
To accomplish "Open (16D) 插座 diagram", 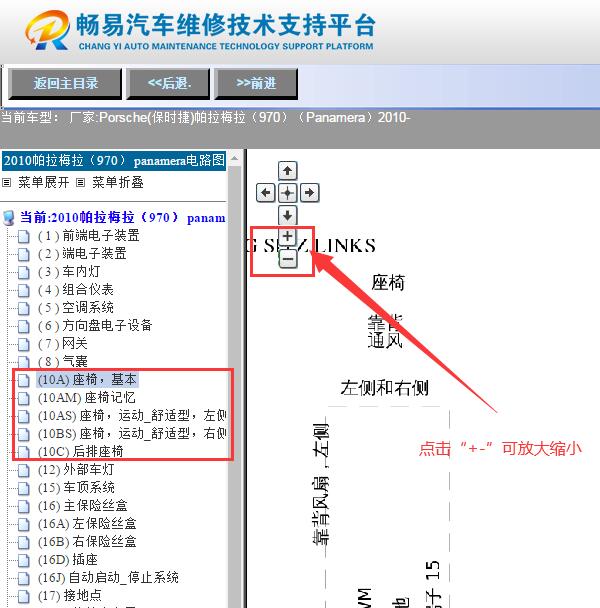I will (x=67, y=560).
